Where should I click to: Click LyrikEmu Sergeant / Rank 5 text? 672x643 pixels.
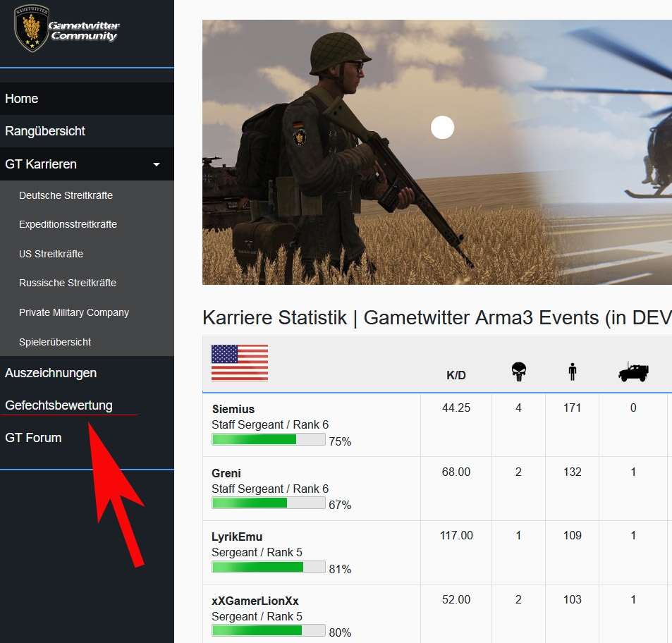pyautogui.click(x=257, y=552)
